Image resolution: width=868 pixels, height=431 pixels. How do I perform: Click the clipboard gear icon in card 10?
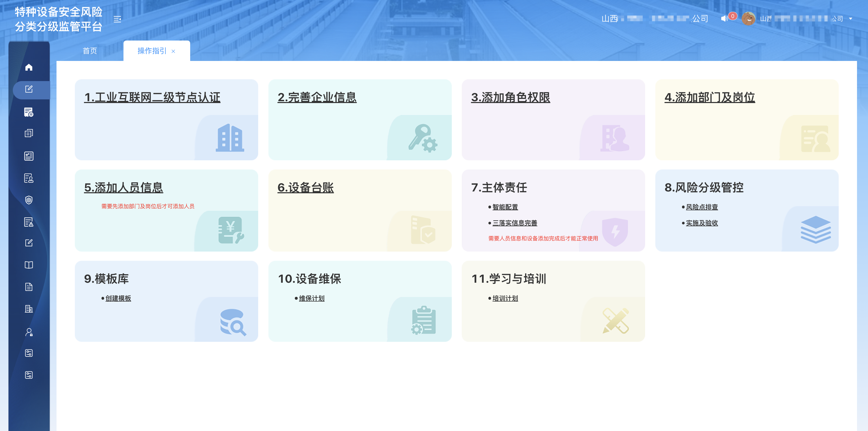(x=424, y=320)
